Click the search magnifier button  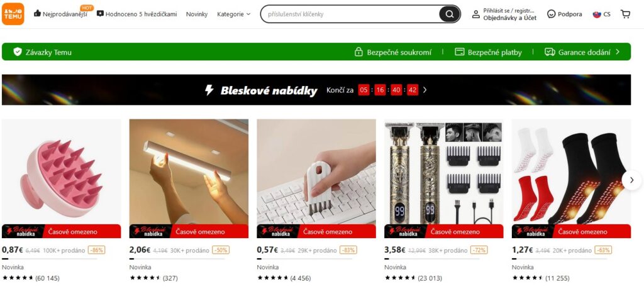point(449,14)
